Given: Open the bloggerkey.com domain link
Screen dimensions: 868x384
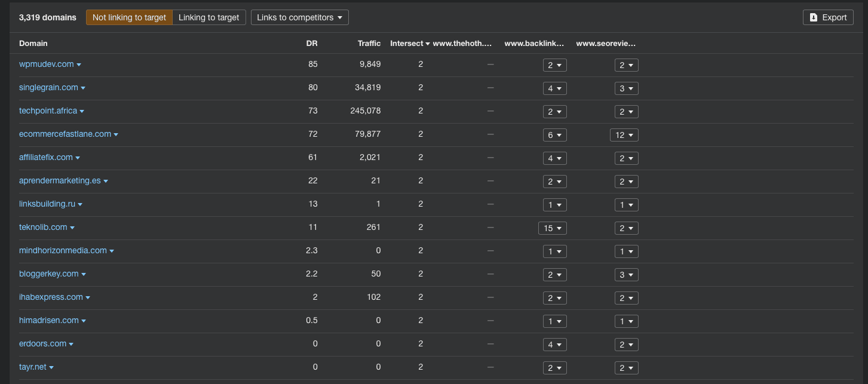Looking at the screenshot, I should point(48,274).
